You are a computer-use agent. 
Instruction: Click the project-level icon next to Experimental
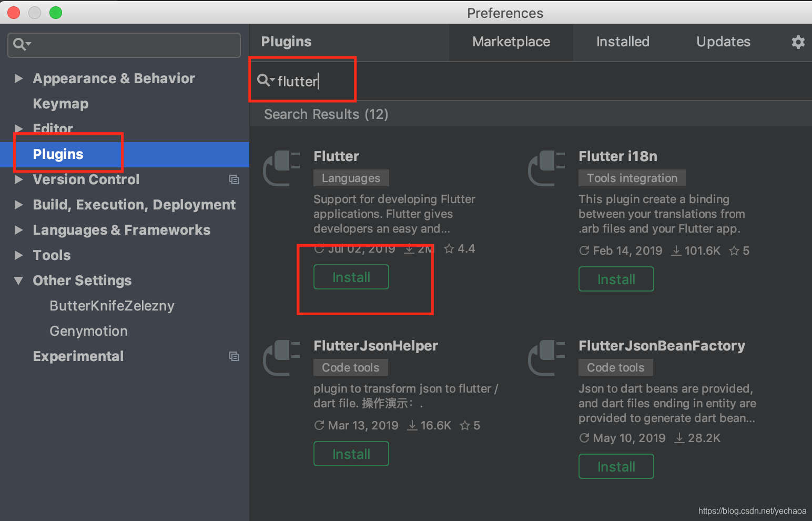click(x=234, y=356)
